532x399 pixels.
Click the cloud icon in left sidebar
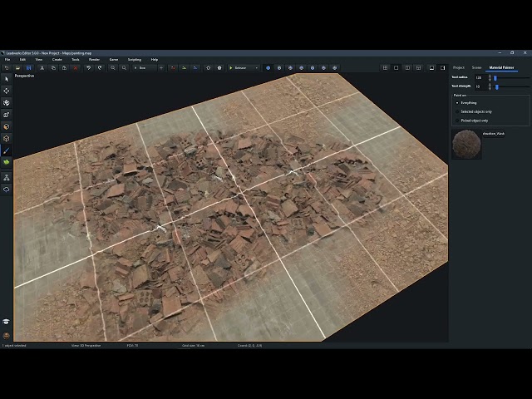coord(6,190)
